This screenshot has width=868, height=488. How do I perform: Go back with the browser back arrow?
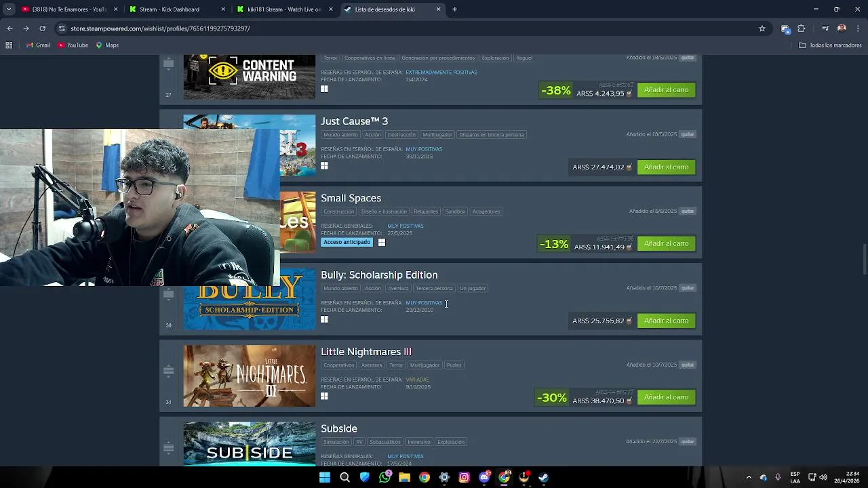coord(9,28)
